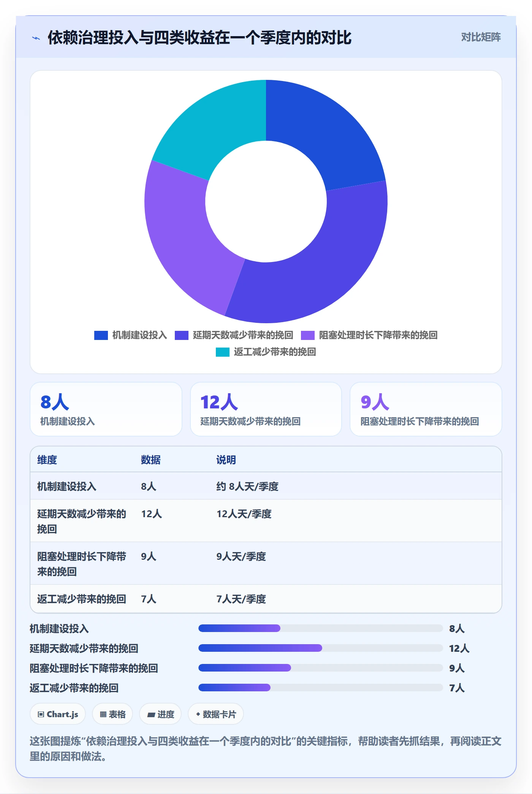Open the 9人 阻塞处理时长 stat card
The width and height of the screenshot is (532, 794).
(426, 409)
